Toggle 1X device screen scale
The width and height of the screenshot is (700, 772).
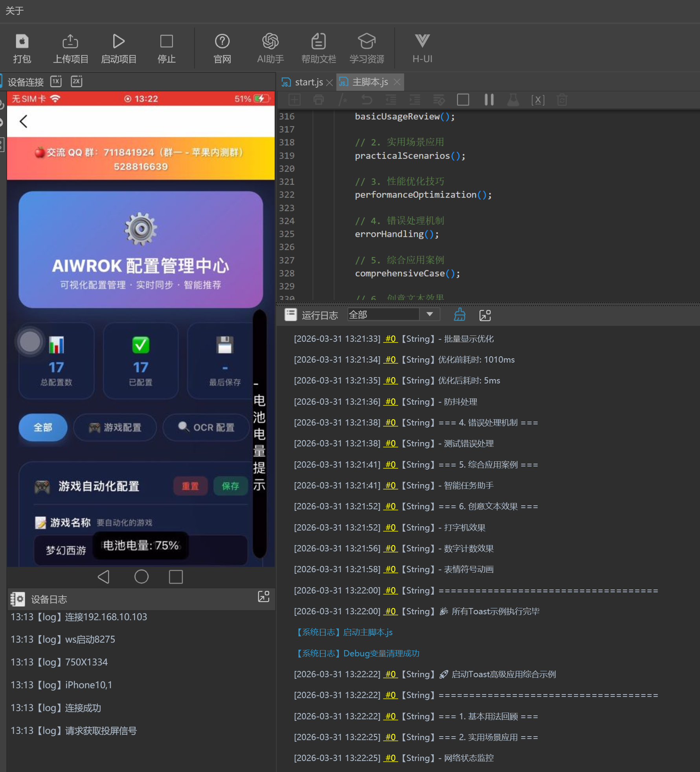56,81
